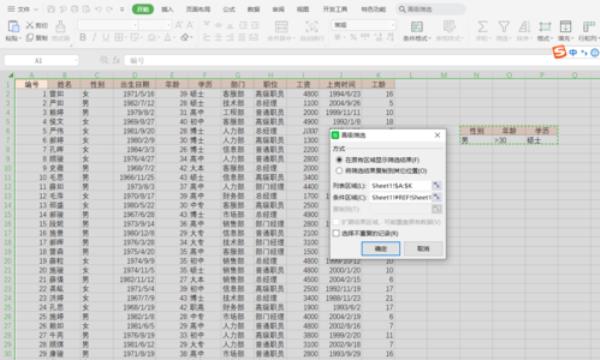Click the cell borders icon
The image size is (600, 360).
tap(119, 37)
